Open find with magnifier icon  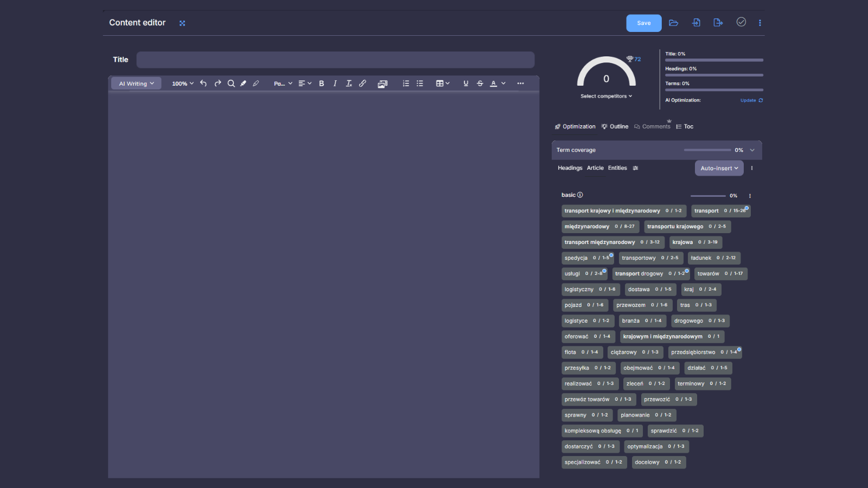[x=231, y=84]
